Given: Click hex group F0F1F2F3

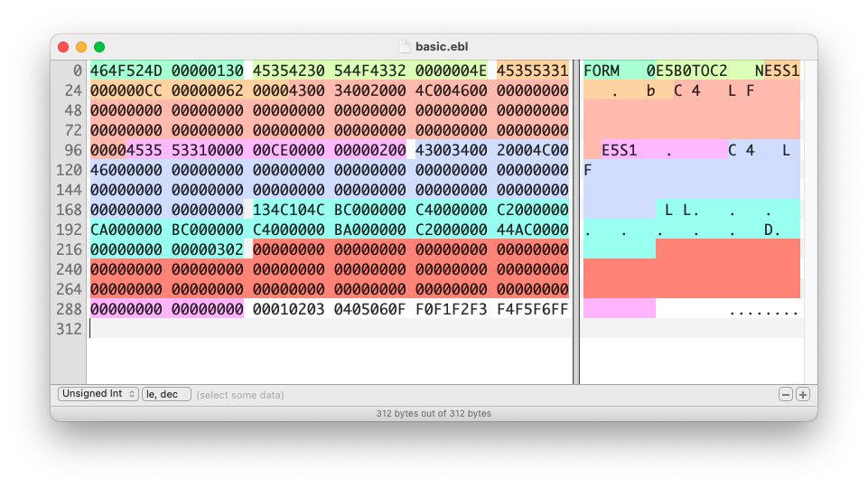Looking at the screenshot, I should click(451, 310).
